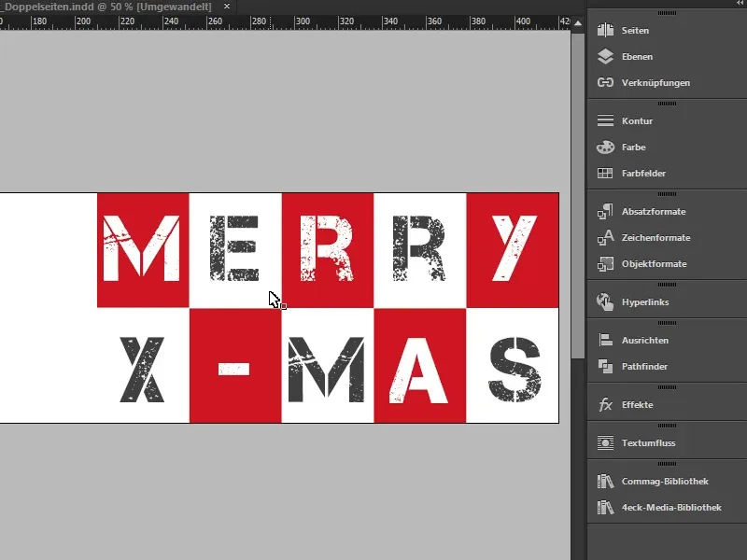The image size is (747, 560).
Task: Select the red A tile in X-MAS
Action: coord(419,365)
